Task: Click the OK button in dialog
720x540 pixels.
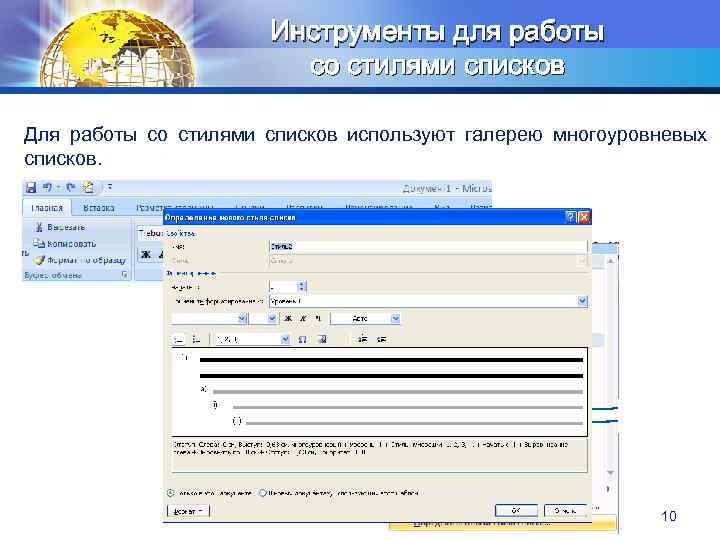Action: tap(516, 510)
